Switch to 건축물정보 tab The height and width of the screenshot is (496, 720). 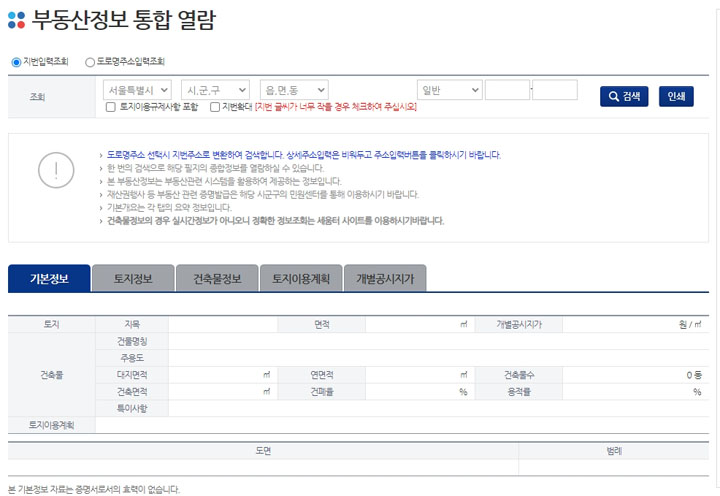pos(217,278)
